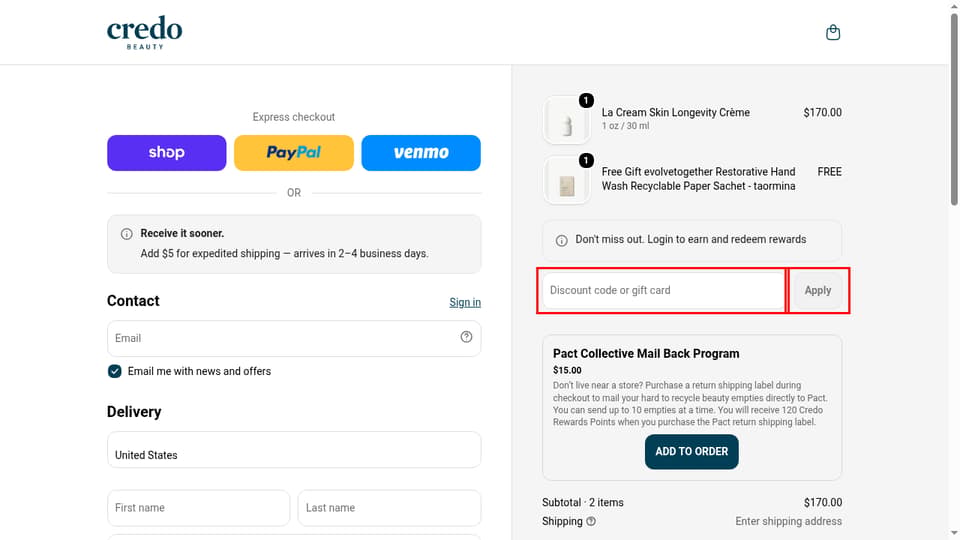This screenshot has height=540, width=960.
Task: Click the Pact Collective Mail Back Program heading
Action: [x=646, y=353]
